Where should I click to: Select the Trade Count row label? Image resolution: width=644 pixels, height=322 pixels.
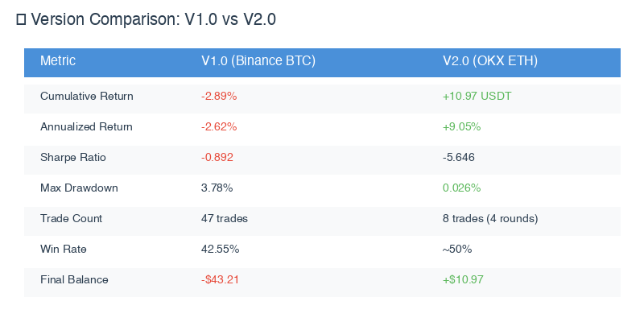point(72,219)
